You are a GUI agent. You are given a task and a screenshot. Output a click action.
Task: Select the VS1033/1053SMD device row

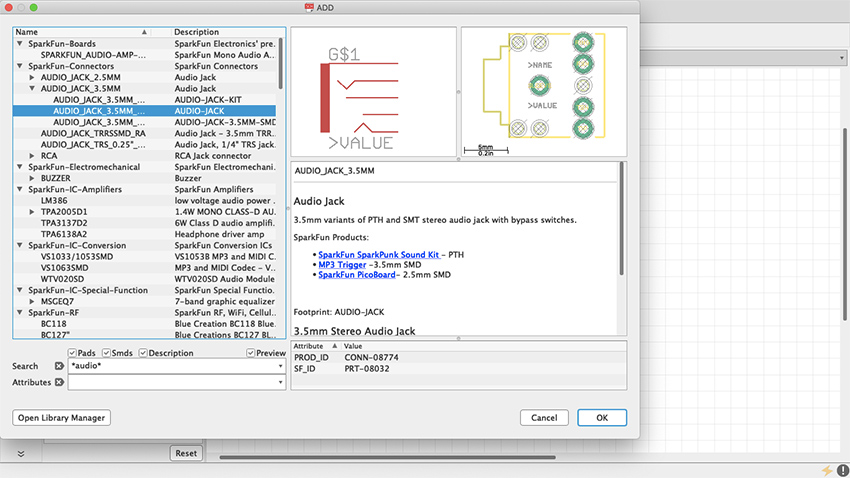pyautogui.click(x=144, y=256)
